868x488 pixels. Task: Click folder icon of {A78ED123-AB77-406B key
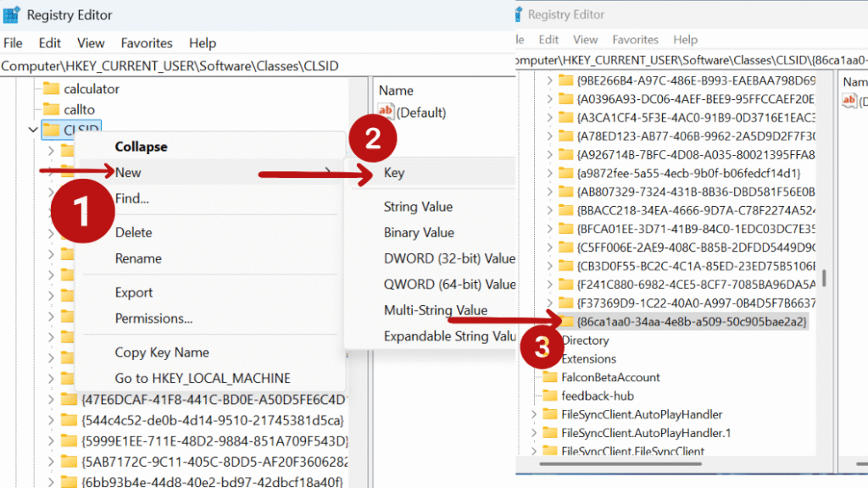tap(565, 136)
